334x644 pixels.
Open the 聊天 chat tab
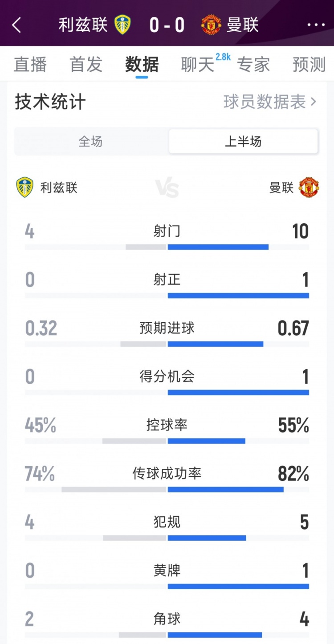pyautogui.click(x=197, y=65)
